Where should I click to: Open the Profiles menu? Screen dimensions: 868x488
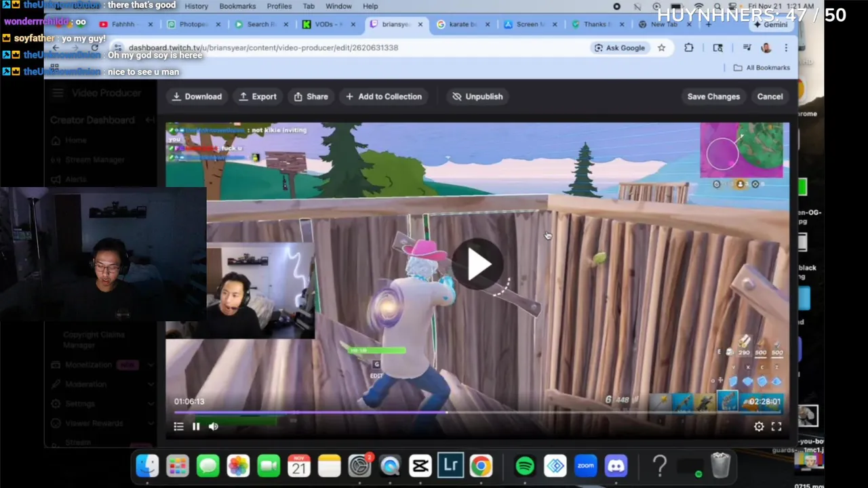click(x=279, y=6)
